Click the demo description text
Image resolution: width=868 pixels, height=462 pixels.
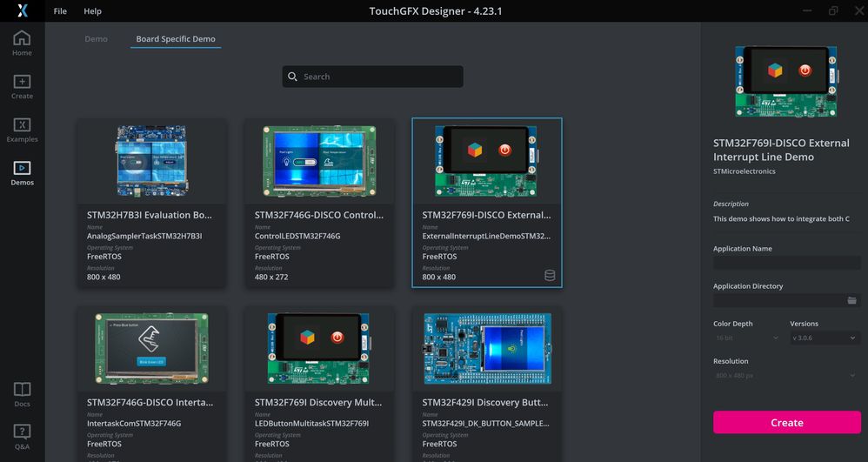[x=781, y=218]
